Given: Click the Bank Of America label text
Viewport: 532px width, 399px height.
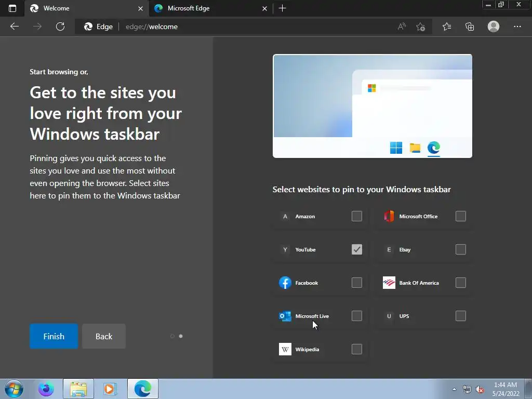Looking at the screenshot, I should pyautogui.click(x=419, y=283).
